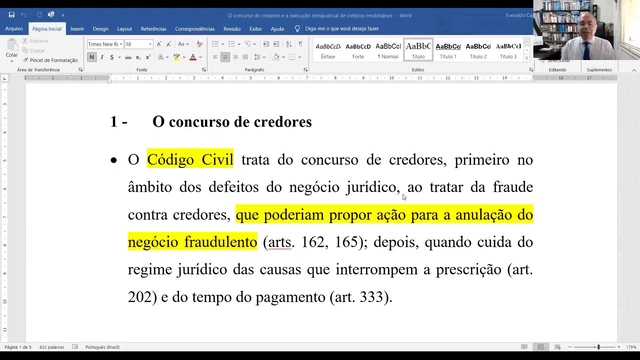Open the highlight color picker dropdown arrow
The image size is (640, 360).
tap(184, 58)
